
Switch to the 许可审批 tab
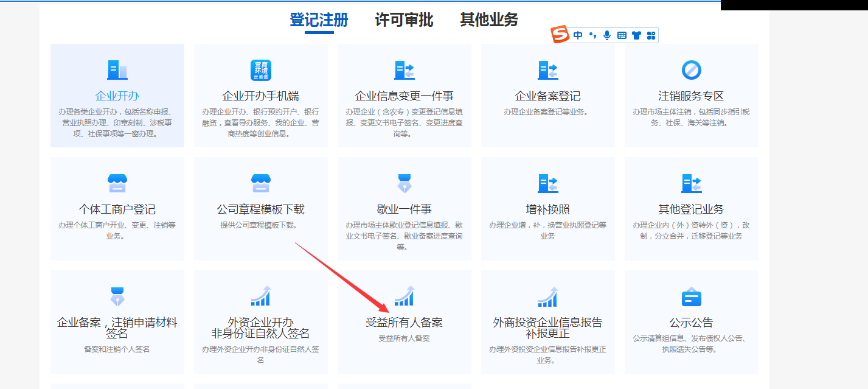[404, 20]
